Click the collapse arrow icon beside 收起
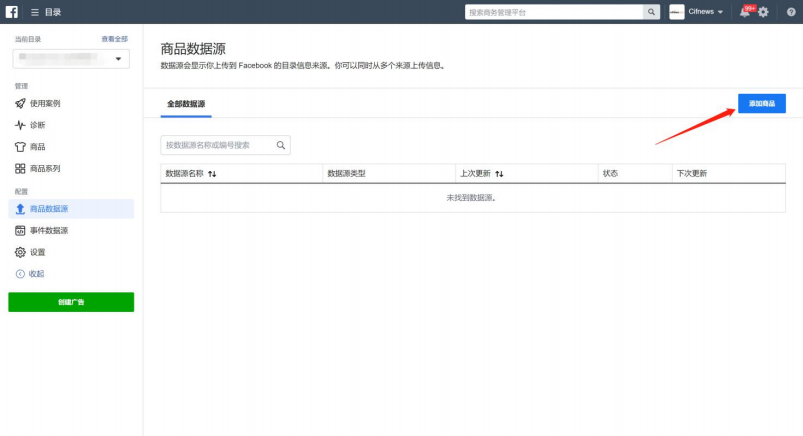803x436 pixels. pyautogui.click(x=20, y=274)
